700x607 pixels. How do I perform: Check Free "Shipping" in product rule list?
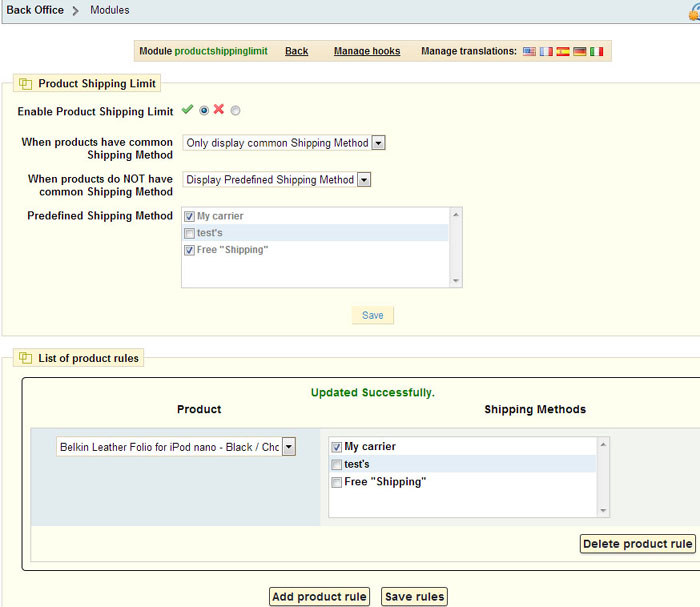[337, 483]
